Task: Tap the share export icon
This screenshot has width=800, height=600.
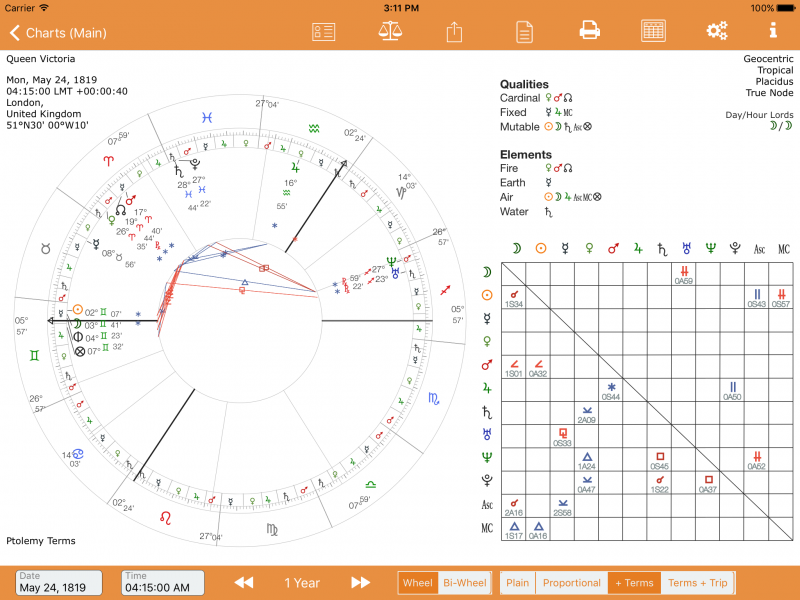Action: (x=454, y=31)
